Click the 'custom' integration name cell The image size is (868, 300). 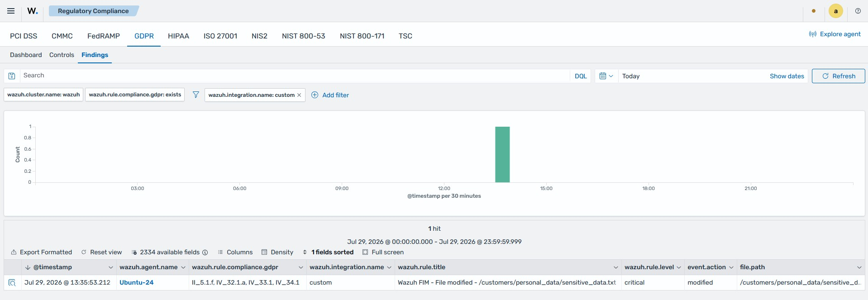(351, 282)
